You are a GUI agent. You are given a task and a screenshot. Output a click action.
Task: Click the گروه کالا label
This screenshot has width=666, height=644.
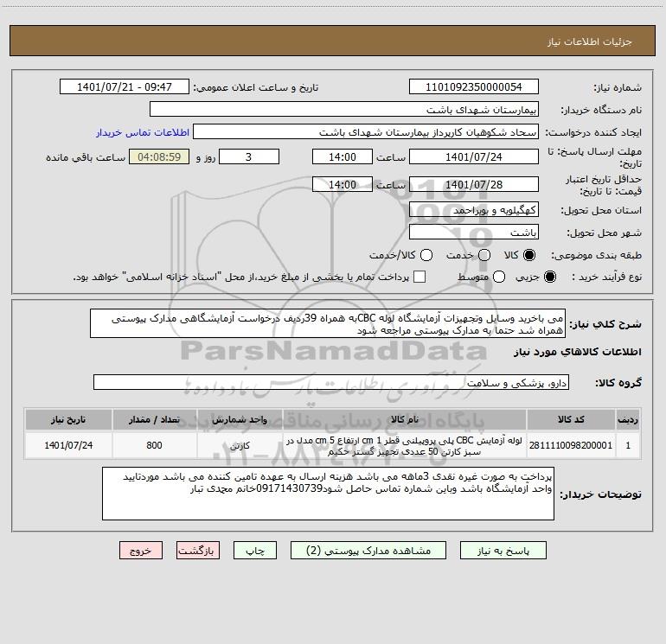point(618,383)
